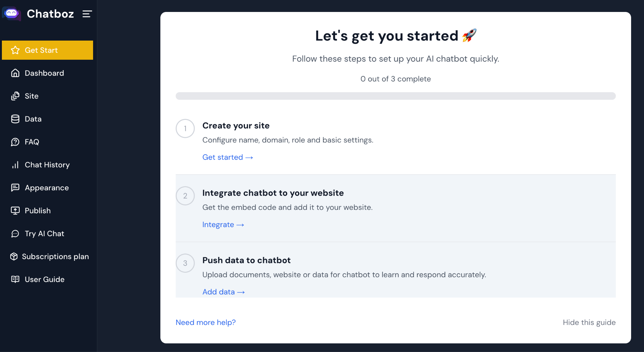Screen dimensions: 644x352
Task: Click the FAQ question bubble icon
Action: click(x=15, y=142)
